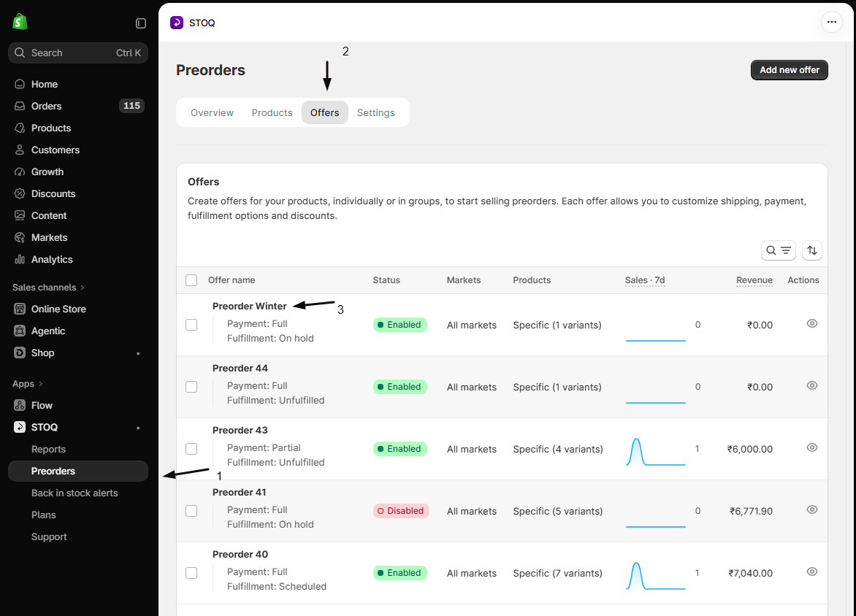Image resolution: width=856 pixels, height=616 pixels.
Task: Click the Sales · 7d column header
Action: tap(645, 280)
